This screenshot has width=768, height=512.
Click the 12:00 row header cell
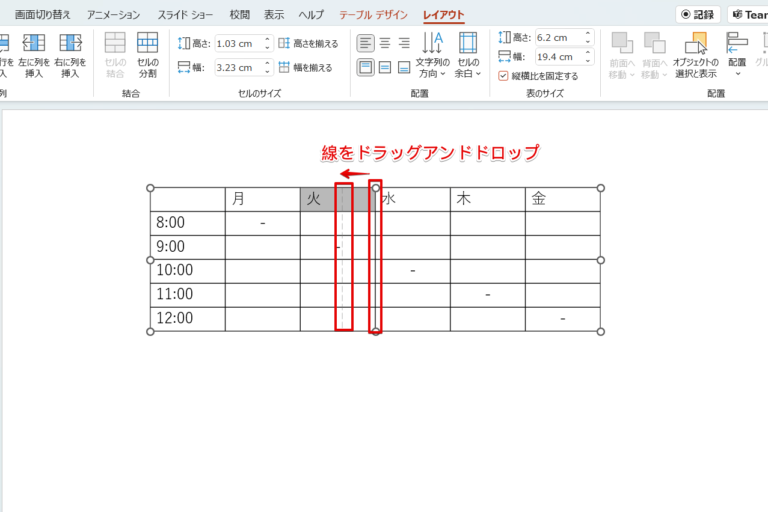coord(188,318)
